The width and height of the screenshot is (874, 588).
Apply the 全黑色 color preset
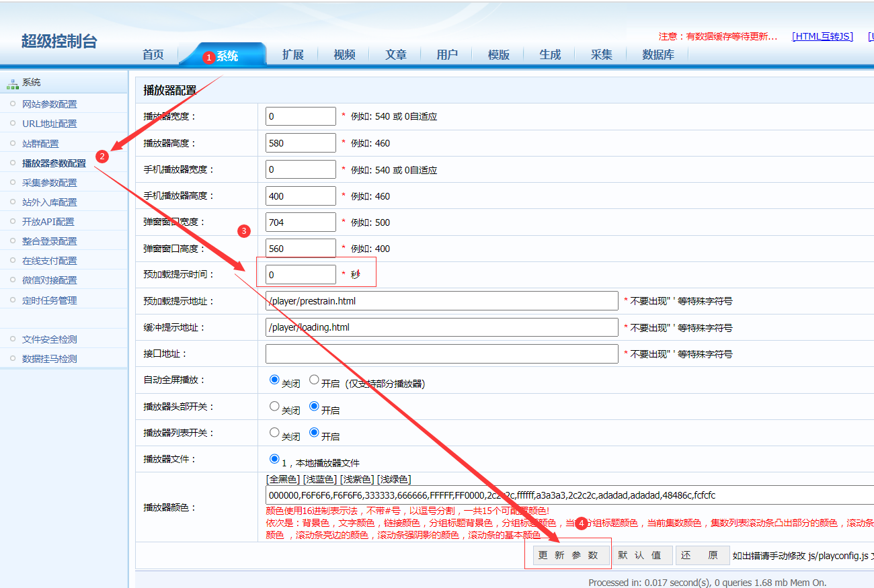tap(284, 479)
